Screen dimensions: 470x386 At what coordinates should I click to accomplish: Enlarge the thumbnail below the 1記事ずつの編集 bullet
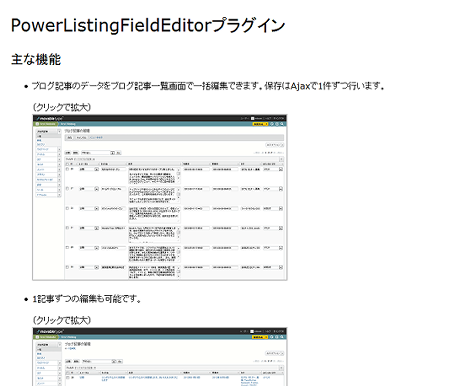160,357
